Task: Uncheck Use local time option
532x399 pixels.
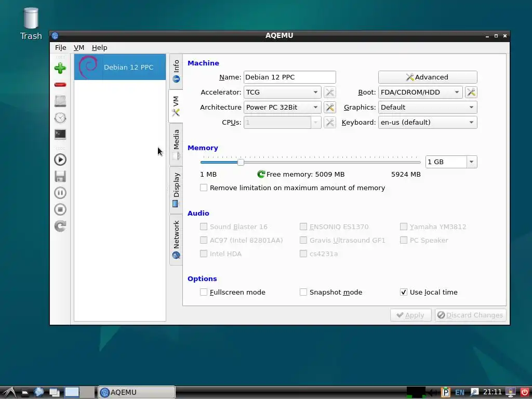Action: click(x=403, y=292)
